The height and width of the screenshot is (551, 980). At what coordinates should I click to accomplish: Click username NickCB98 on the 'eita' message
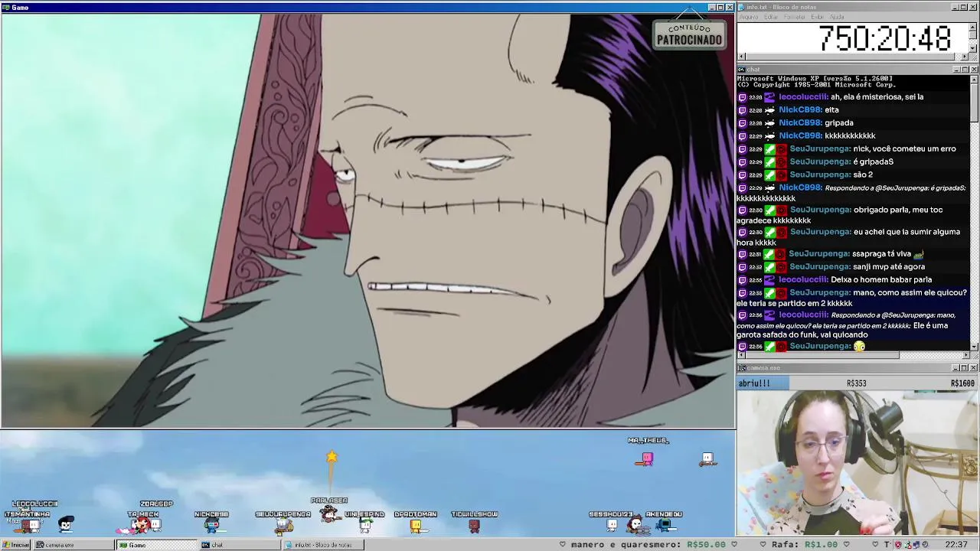(800, 110)
